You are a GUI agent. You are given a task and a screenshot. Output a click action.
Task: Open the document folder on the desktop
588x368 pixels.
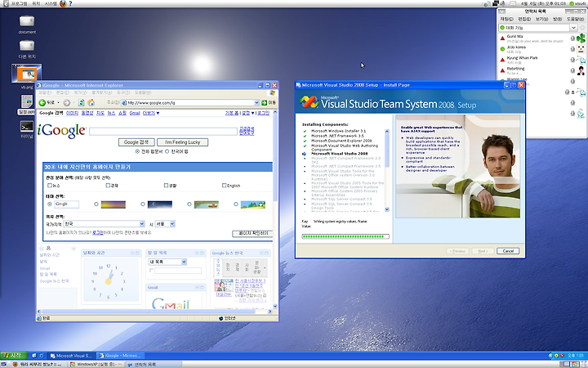(27, 20)
